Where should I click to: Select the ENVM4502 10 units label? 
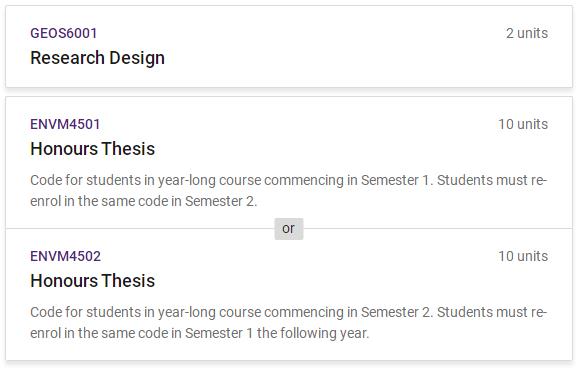point(523,256)
